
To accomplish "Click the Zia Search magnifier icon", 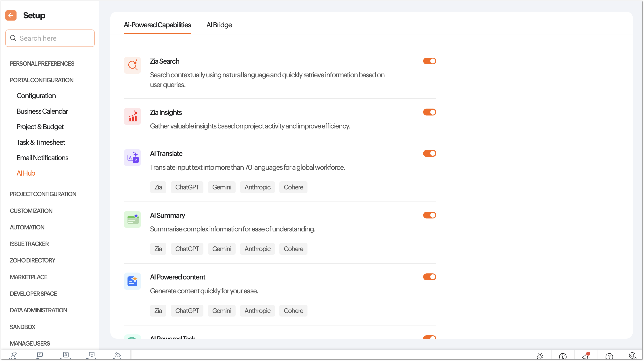I will pos(132,65).
